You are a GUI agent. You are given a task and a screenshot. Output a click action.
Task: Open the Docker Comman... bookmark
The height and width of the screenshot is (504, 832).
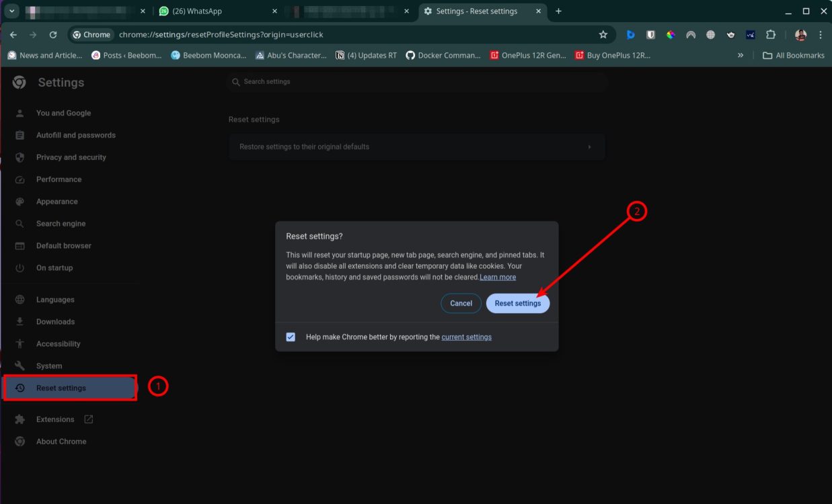click(443, 55)
